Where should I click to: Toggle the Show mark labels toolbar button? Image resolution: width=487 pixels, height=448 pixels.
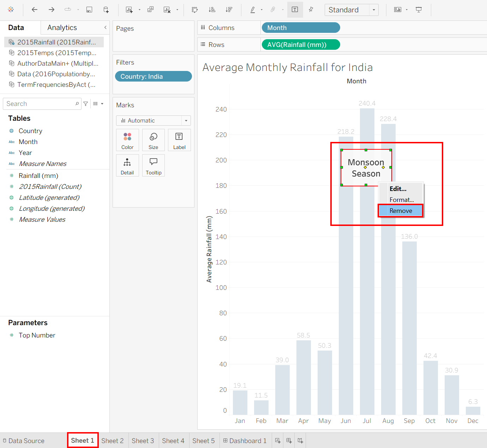[x=295, y=10]
